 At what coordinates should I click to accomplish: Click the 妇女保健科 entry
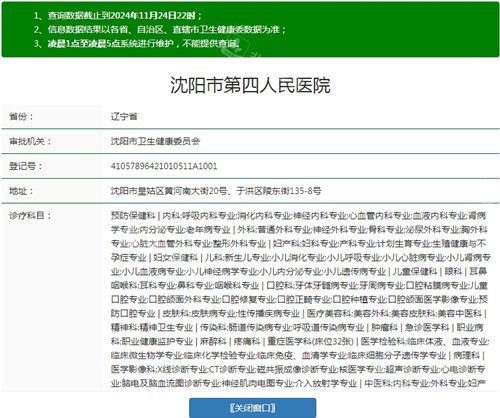click(176, 258)
